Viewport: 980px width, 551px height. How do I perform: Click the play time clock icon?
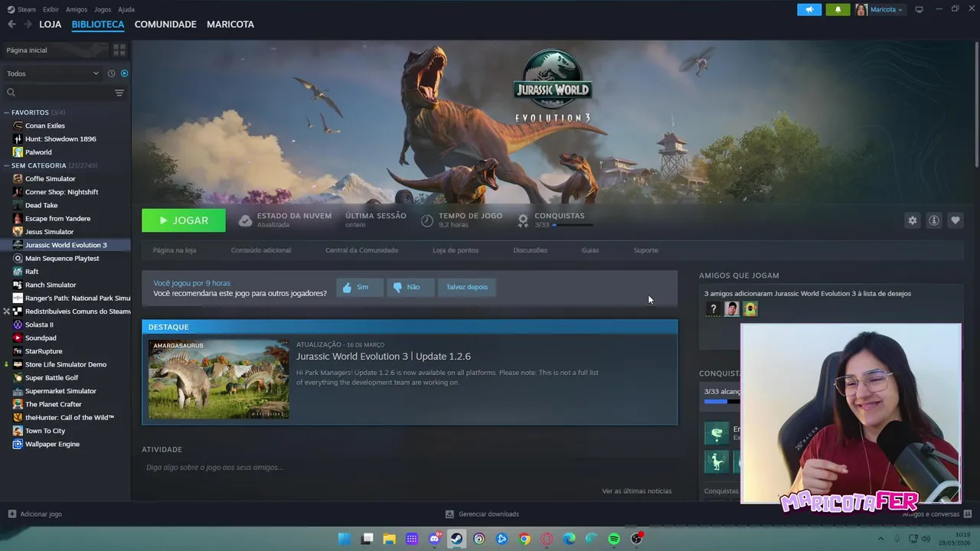(x=427, y=220)
